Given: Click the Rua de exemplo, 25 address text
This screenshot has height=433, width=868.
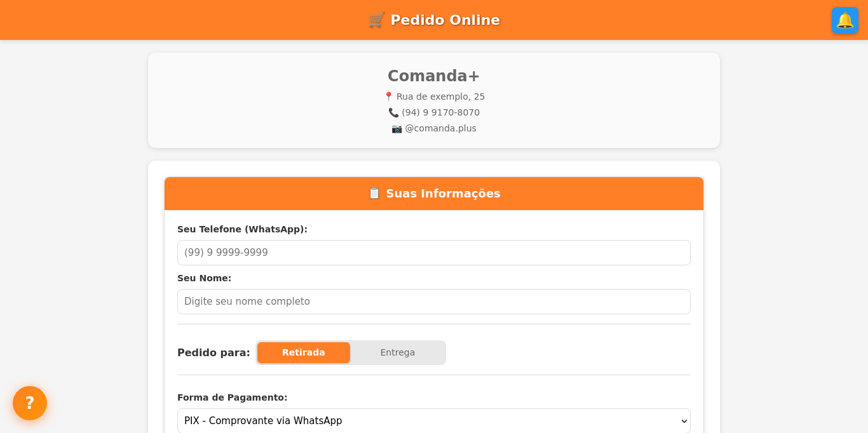Looking at the screenshot, I should (x=440, y=96).
